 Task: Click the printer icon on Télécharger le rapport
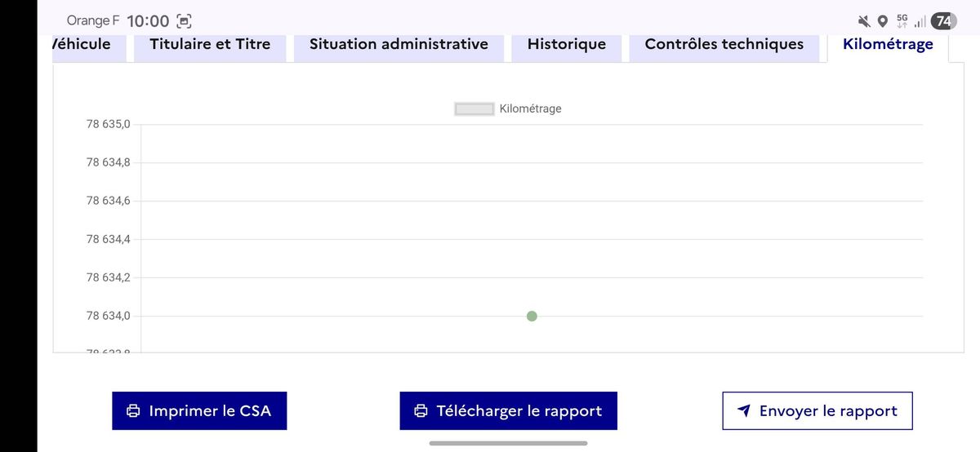(421, 411)
